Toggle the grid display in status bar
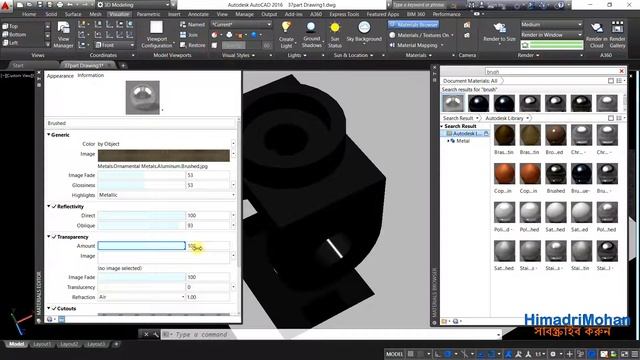 coord(411,354)
